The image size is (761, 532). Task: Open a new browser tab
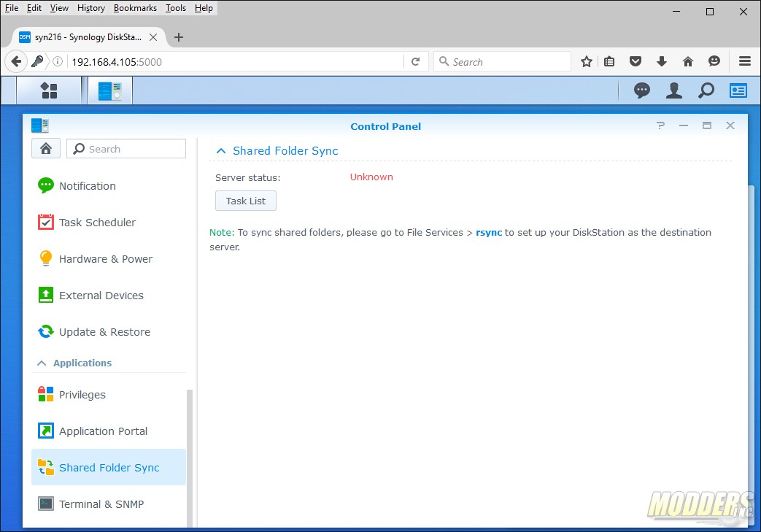tap(179, 37)
